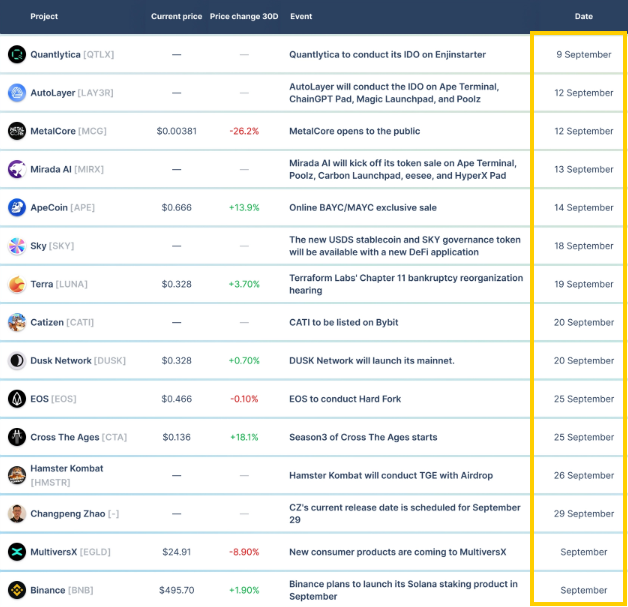Open the Catizen [CATI] project name
This screenshot has height=607, width=628.
pyautogui.click(x=62, y=322)
